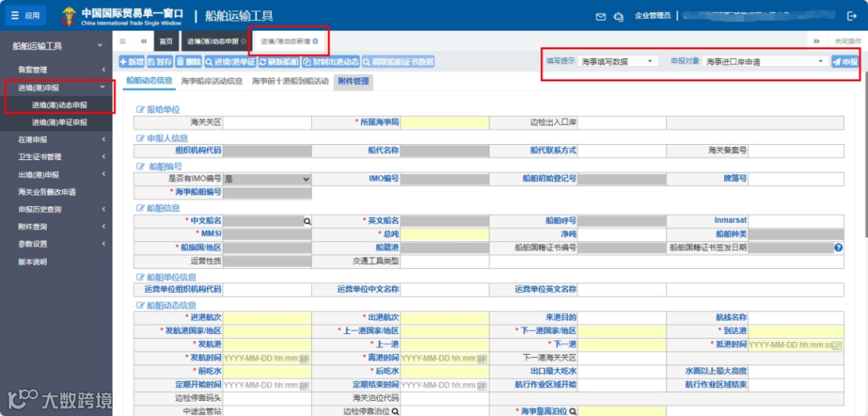Close the 进境(港)动态申报 tab
The width and height of the screenshot is (868, 416).
[x=244, y=42]
